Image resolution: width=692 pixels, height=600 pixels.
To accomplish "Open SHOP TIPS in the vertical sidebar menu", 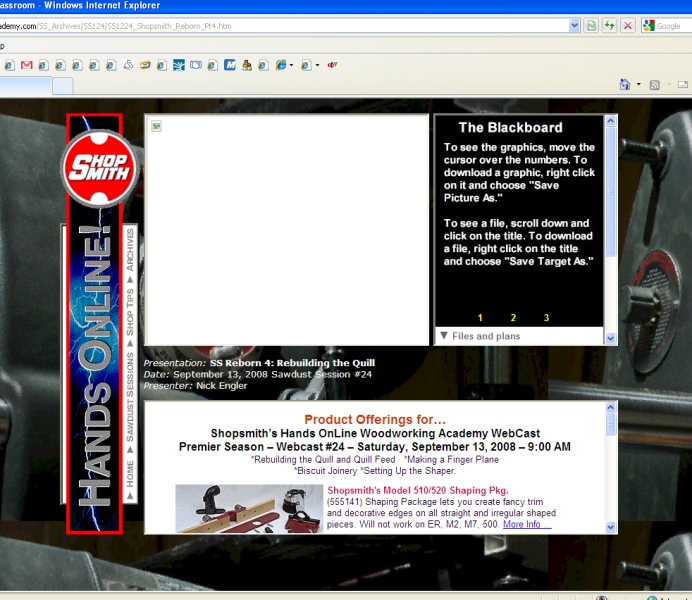I will [130, 312].
